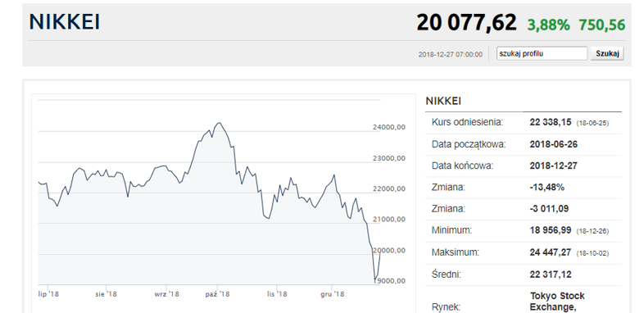Image resolution: width=644 pixels, height=313 pixels.
Task: Click the 20 077,62 index value
Action: point(466,23)
